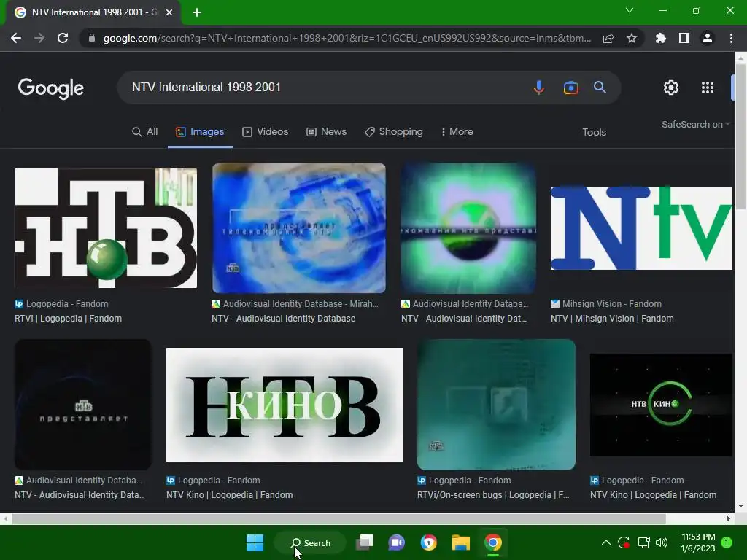Image resolution: width=747 pixels, height=560 pixels.
Task: Open the Windows Start menu
Action: point(255,542)
